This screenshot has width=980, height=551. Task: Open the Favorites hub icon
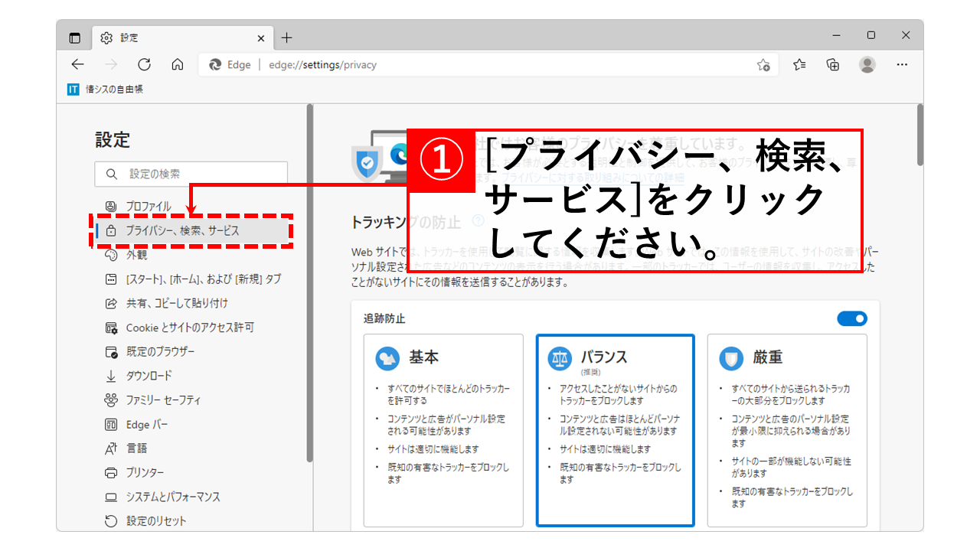tap(798, 65)
